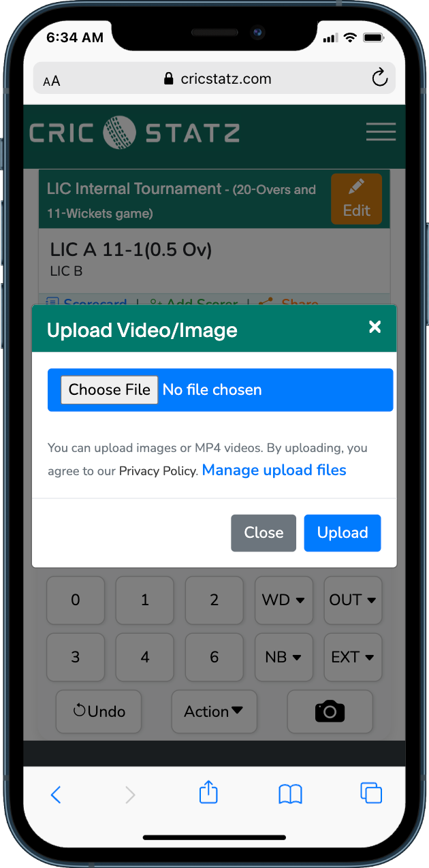Show open tabs in Safari
The image size is (429, 868).
(371, 793)
